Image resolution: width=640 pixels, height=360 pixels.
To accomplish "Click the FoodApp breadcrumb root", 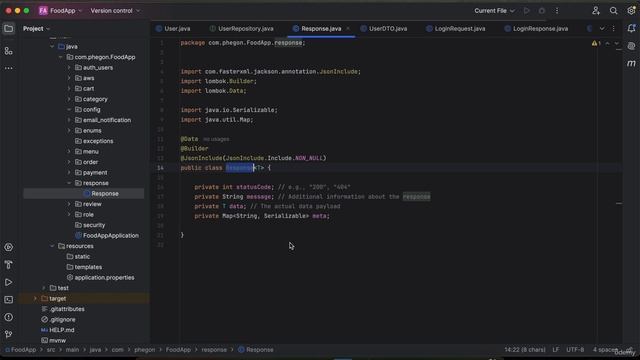I will coord(20,350).
